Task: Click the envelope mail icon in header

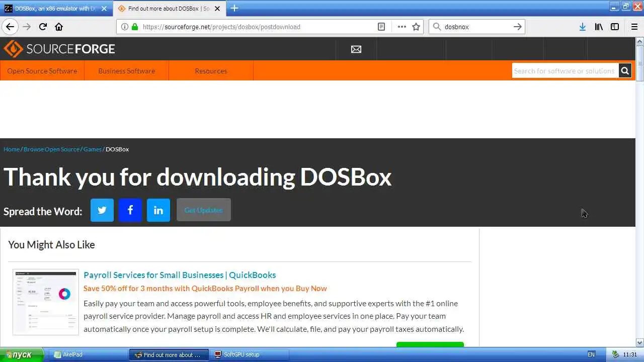Action: [356, 49]
